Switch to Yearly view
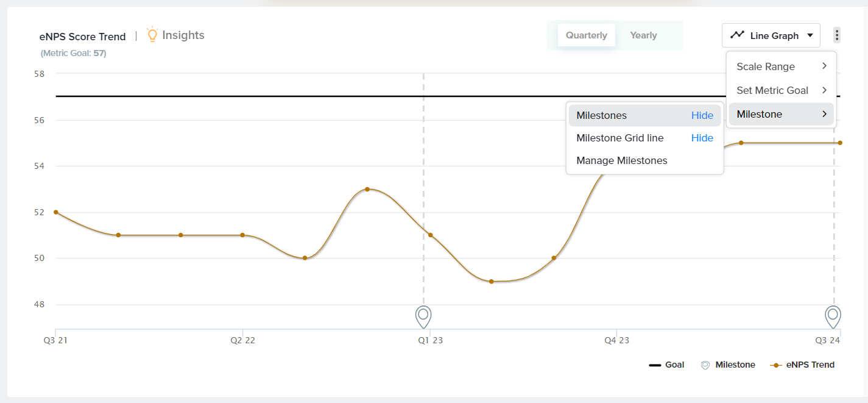868x403 pixels. [x=643, y=35]
